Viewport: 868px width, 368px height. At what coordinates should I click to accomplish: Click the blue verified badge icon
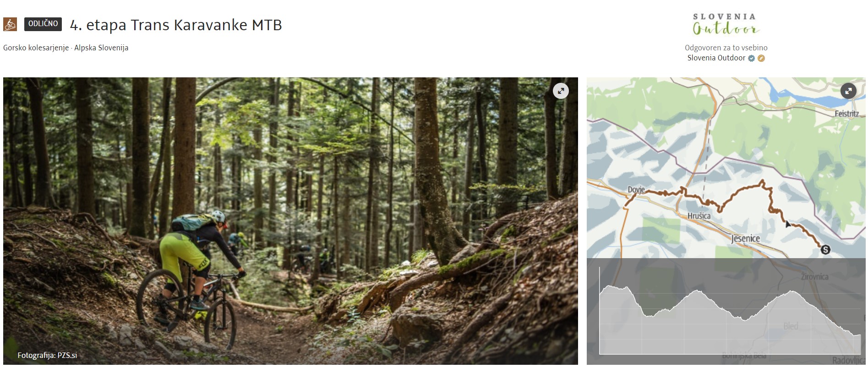tap(751, 58)
